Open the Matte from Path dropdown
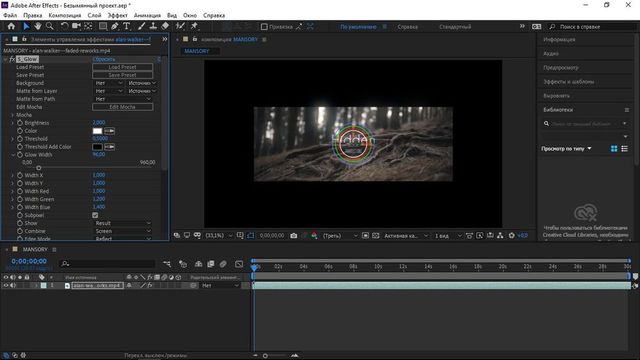Viewport: 640px width, 360px height. (123, 99)
